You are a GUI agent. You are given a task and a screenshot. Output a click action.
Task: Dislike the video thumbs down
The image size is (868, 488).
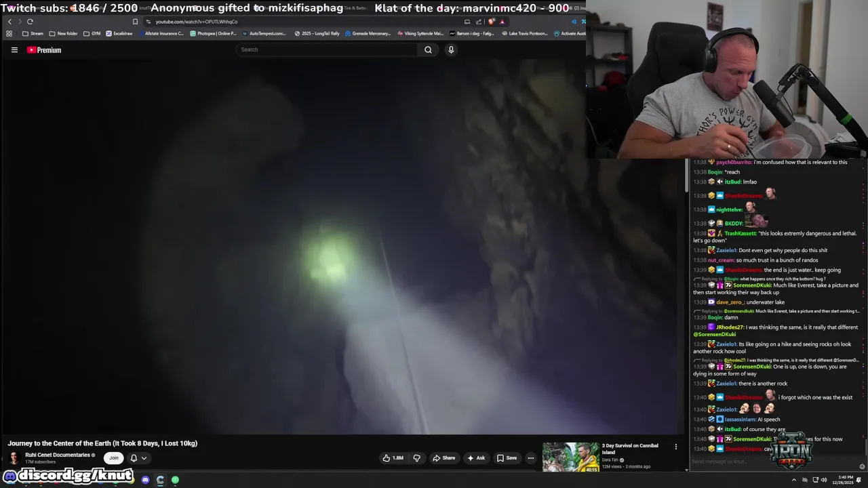416,458
